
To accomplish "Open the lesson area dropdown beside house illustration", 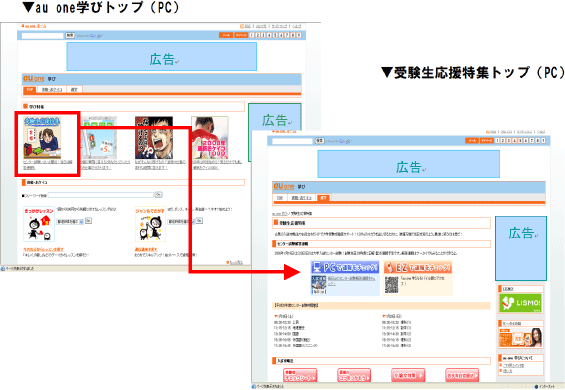I will coord(70,222).
